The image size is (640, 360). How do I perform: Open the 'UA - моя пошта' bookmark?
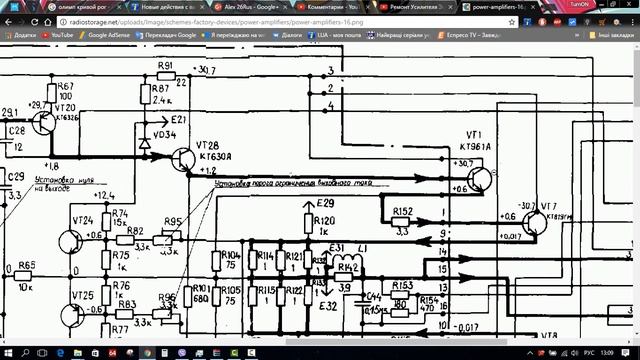click(335, 35)
